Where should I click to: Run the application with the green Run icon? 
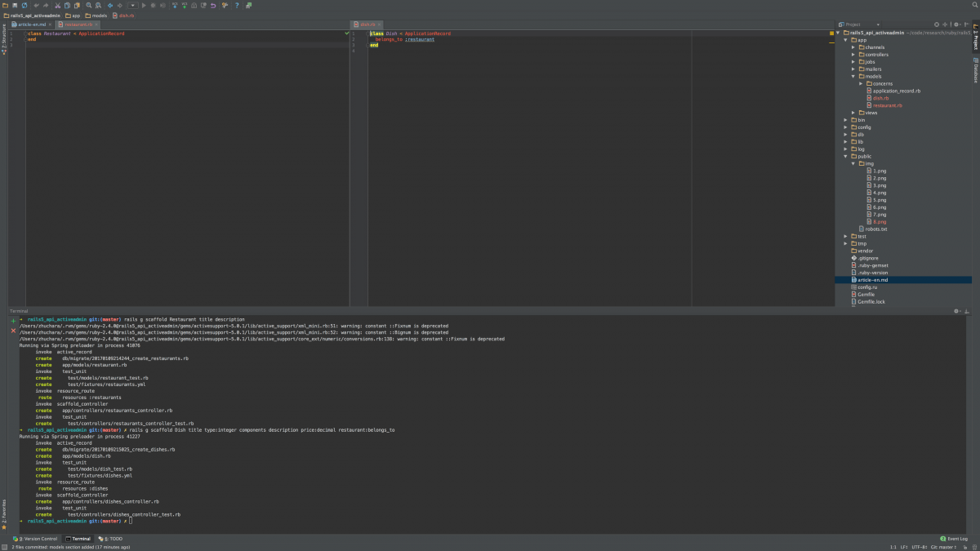pos(144,7)
